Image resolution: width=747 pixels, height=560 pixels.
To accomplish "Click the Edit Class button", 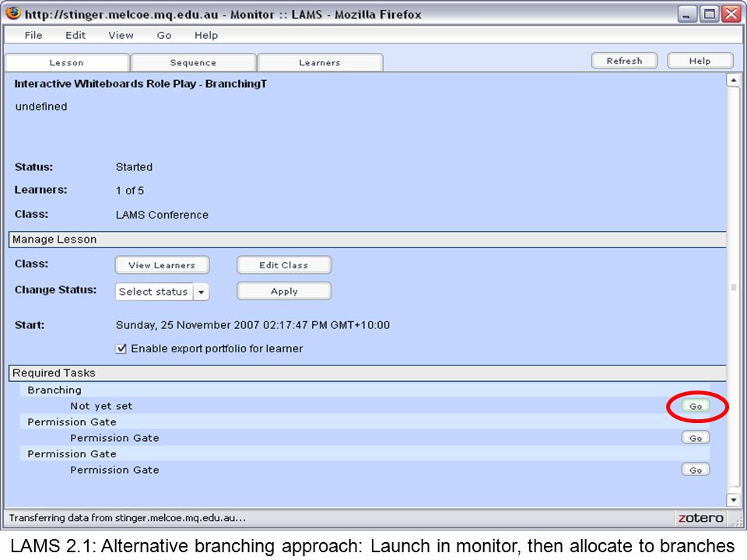I will click(284, 265).
